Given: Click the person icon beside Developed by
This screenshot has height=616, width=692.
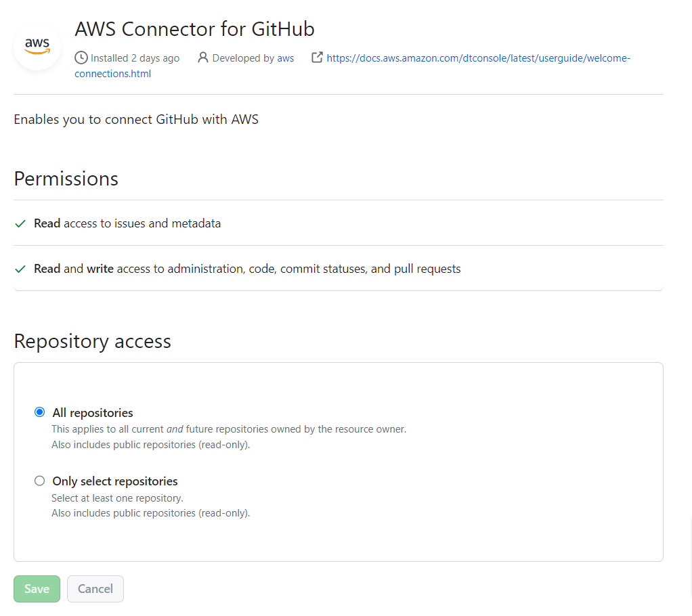Looking at the screenshot, I should (202, 58).
